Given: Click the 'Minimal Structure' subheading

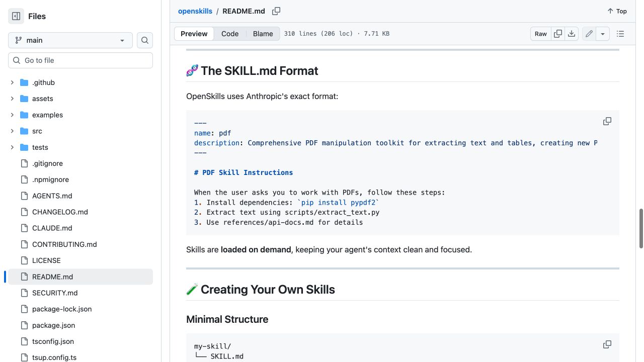Looking at the screenshot, I should pos(227,319).
